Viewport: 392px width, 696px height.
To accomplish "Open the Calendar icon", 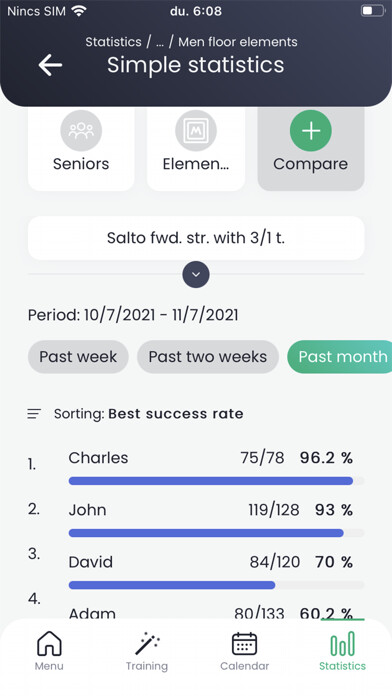I will tap(245, 644).
